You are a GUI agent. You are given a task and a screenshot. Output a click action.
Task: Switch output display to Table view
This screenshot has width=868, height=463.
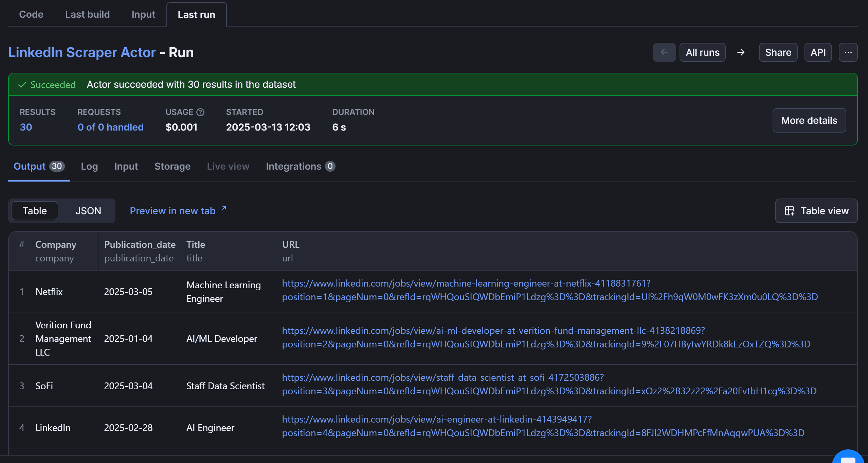tap(34, 211)
